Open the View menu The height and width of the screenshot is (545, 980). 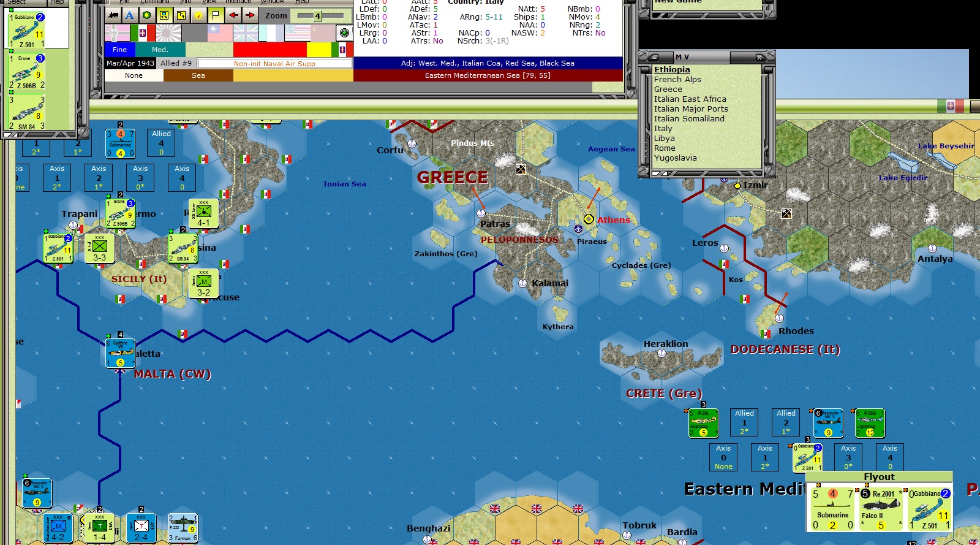tap(209, 2)
